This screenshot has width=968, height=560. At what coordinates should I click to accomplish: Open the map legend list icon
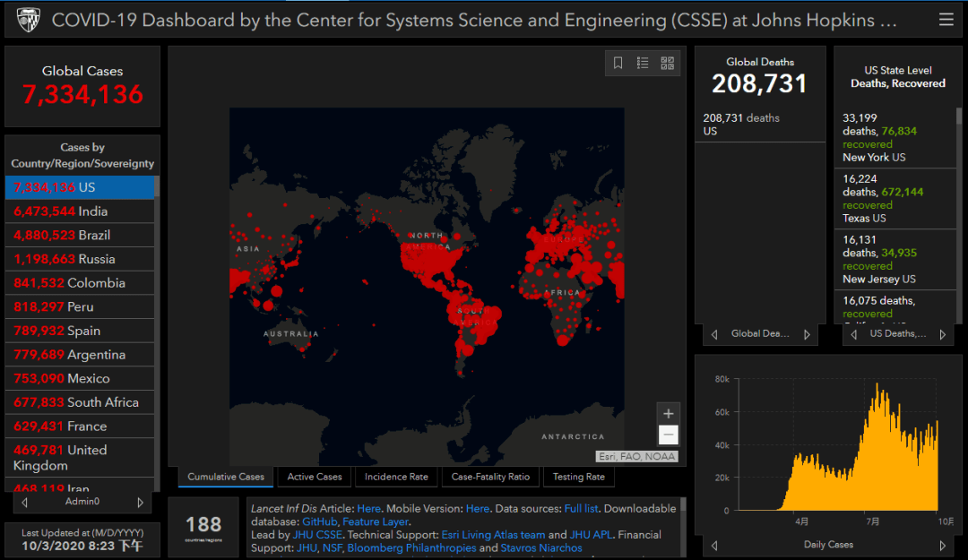pos(643,63)
